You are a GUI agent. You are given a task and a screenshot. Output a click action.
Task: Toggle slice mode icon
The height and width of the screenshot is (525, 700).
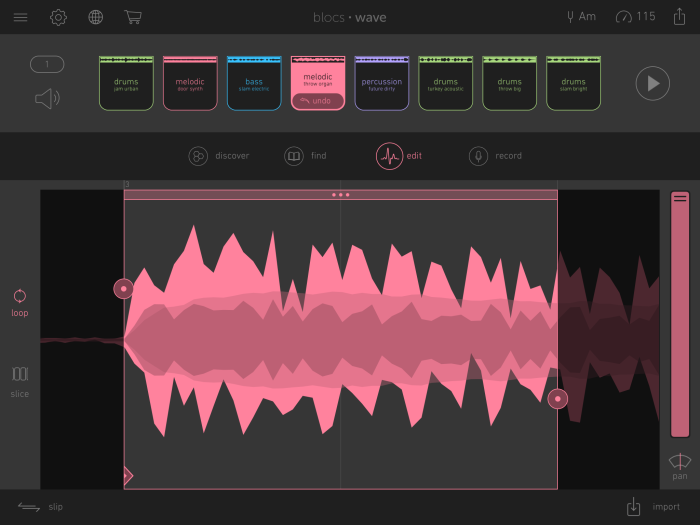[20, 374]
